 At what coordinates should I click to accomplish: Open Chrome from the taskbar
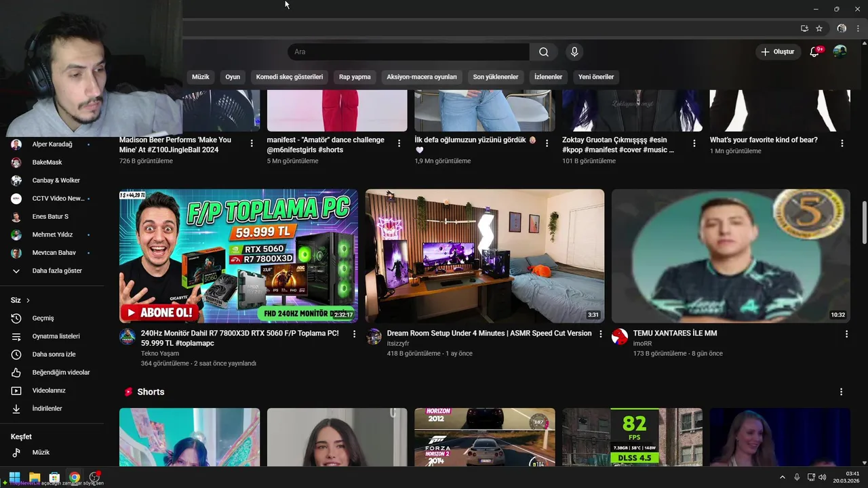pyautogui.click(x=75, y=477)
